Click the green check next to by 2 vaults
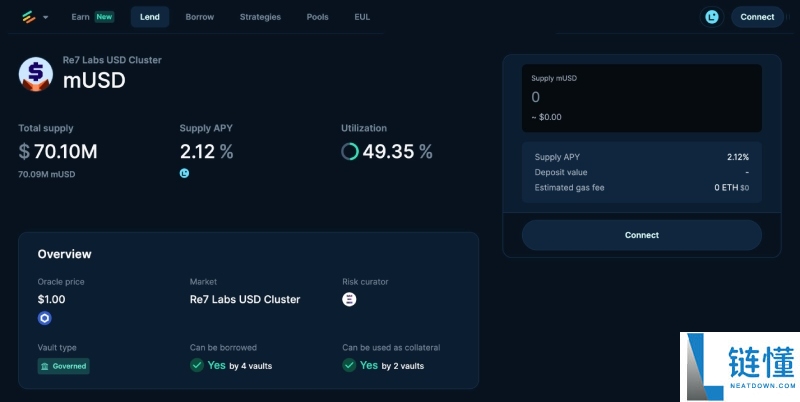The width and height of the screenshot is (800, 402). 349,365
